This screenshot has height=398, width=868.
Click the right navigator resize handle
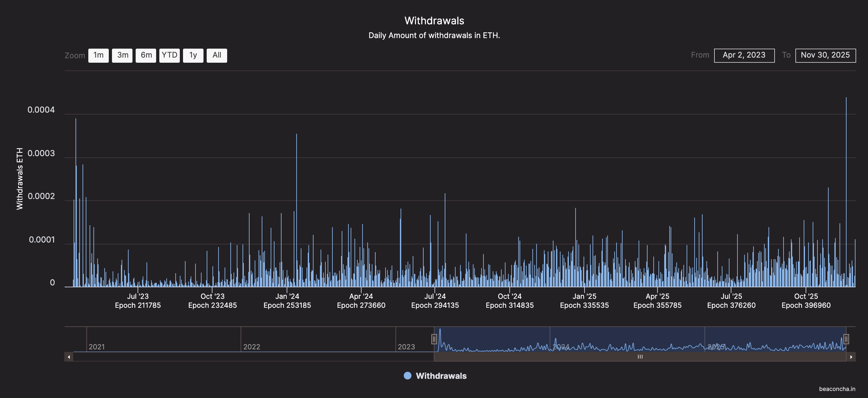(x=847, y=339)
